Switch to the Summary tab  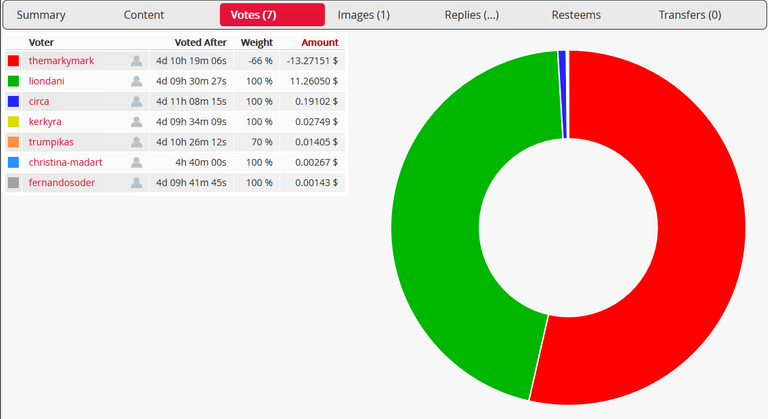[x=41, y=15]
